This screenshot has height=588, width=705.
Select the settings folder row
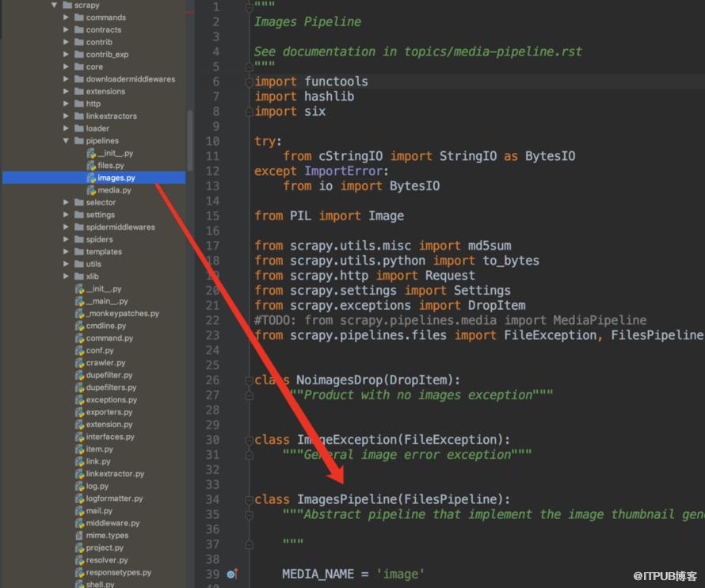pyautogui.click(x=94, y=215)
